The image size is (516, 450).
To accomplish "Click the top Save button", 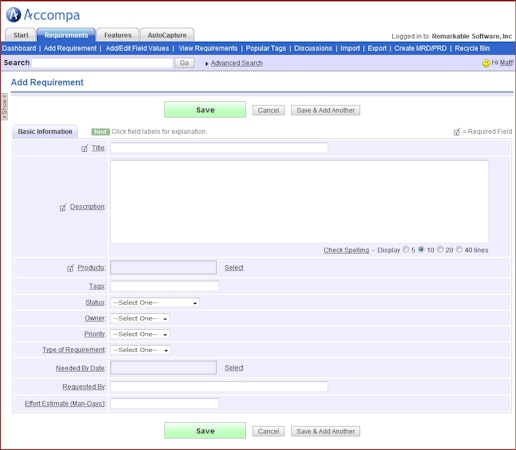I will pyautogui.click(x=205, y=110).
